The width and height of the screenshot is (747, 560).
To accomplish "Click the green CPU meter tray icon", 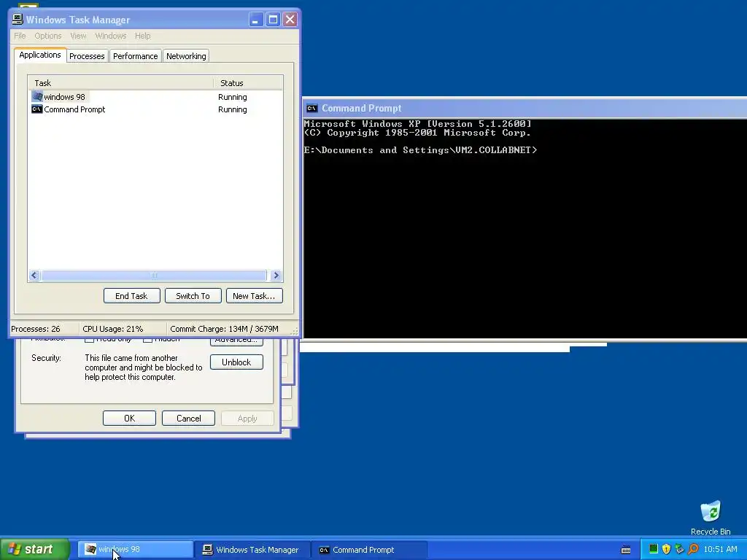I will 653,549.
